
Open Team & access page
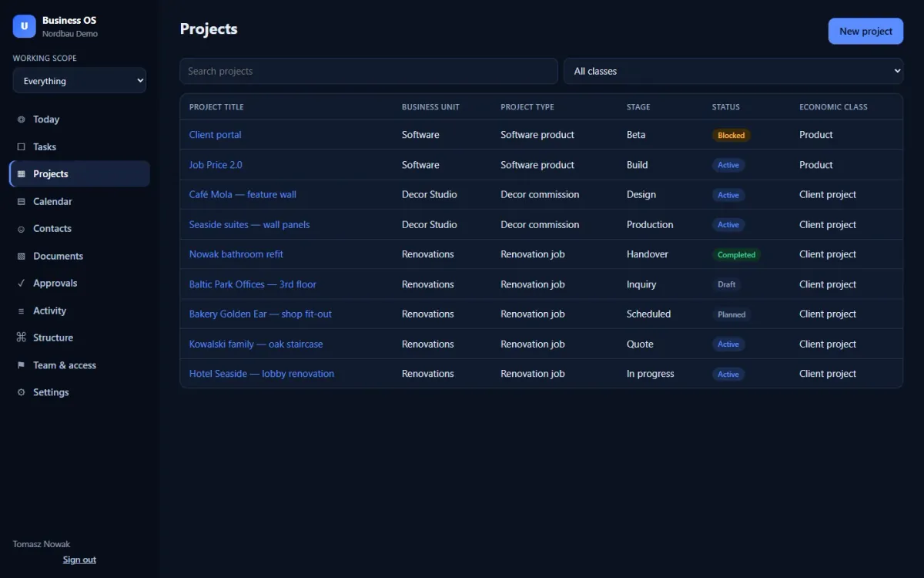(79, 365)
